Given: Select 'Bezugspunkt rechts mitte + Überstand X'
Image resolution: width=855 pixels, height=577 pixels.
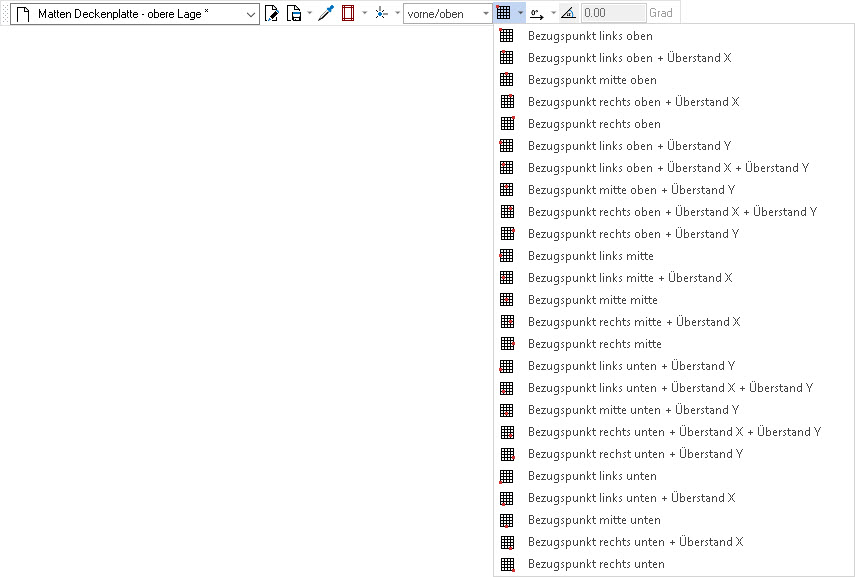Looking at the screenshot, I should pos(674,322).
